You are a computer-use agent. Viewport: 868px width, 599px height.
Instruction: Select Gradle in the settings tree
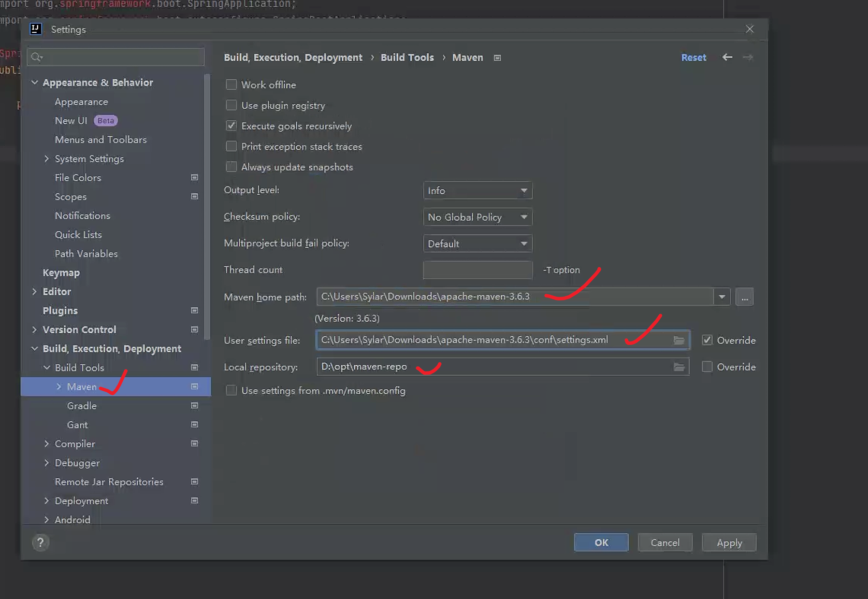(82, 406)
